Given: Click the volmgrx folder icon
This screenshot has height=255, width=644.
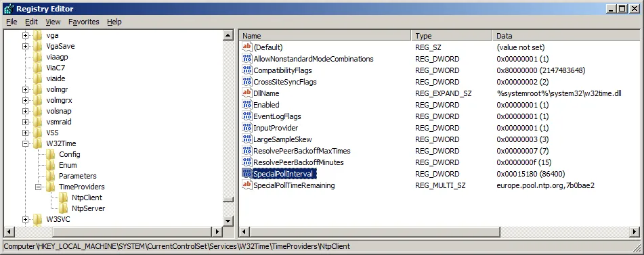Looking at the screenshot, I should tap(37, 100).
